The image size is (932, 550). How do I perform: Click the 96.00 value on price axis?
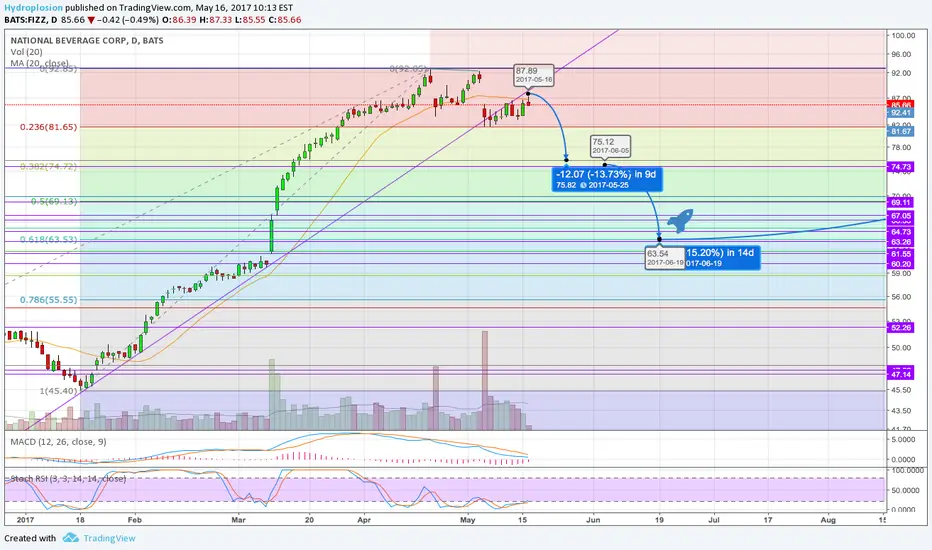point(901,54)
